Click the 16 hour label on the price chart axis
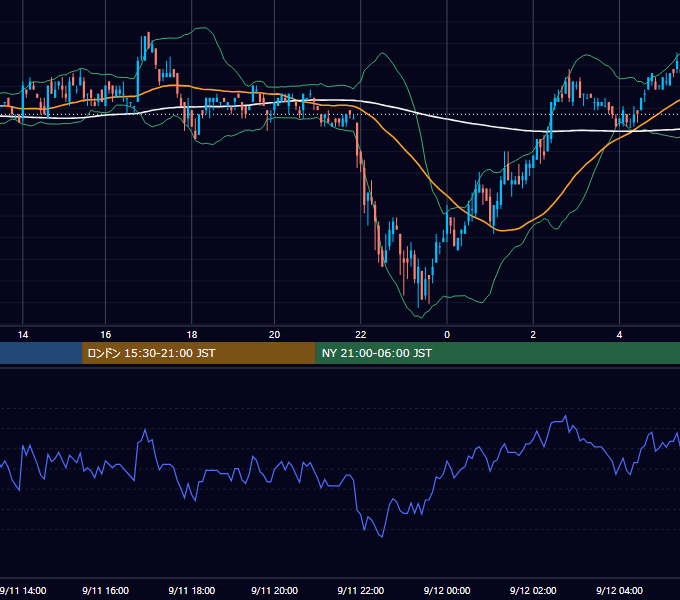This screenshot has height=600, width=680. [105, 335]
